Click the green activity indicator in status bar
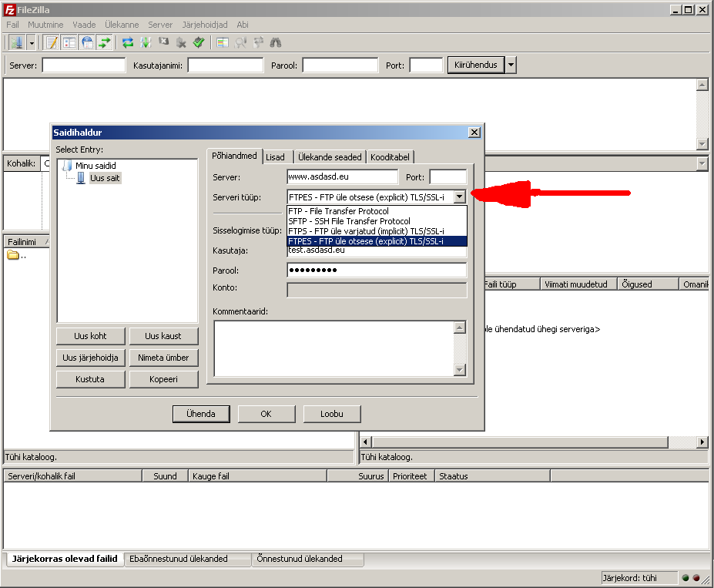The width and height of the screenshot is (714, 588). pos(686,578)
